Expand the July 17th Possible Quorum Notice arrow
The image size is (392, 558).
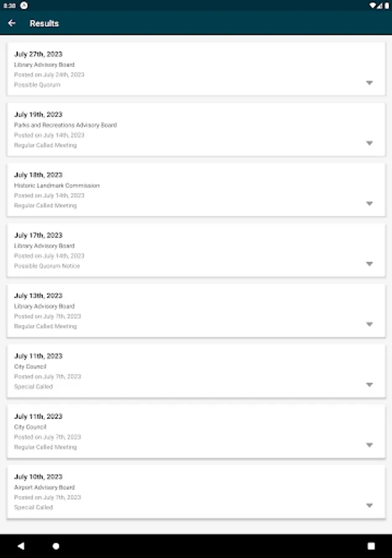pyautogui.click(x=369, y=264)
